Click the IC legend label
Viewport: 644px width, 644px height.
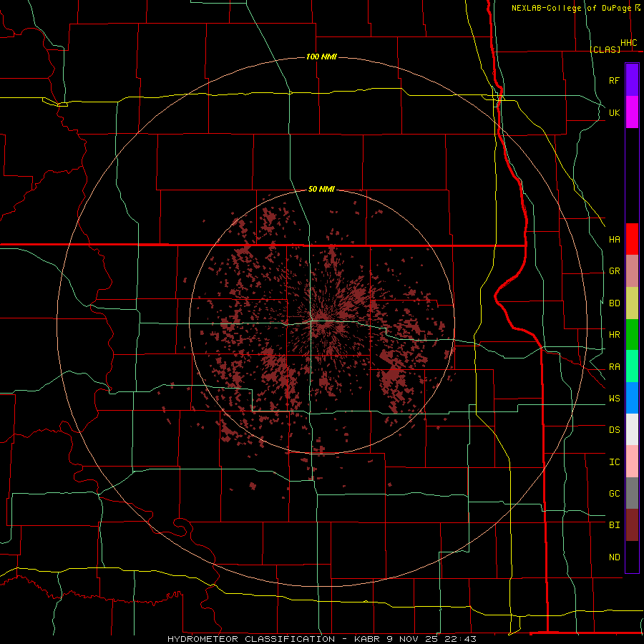(x=614, y=462)
